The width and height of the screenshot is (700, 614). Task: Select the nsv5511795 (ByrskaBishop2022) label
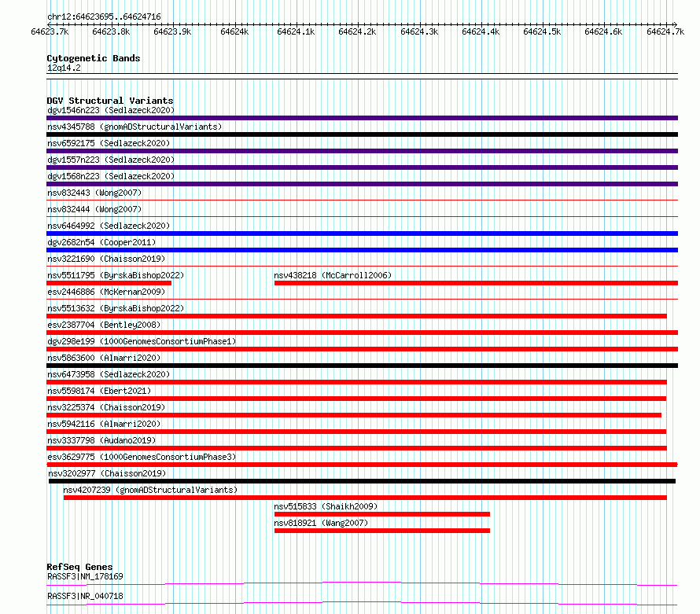116,275
